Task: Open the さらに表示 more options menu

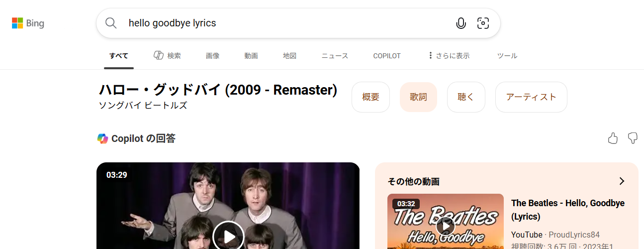Action: pyautogui.click(x=449, y=56)
